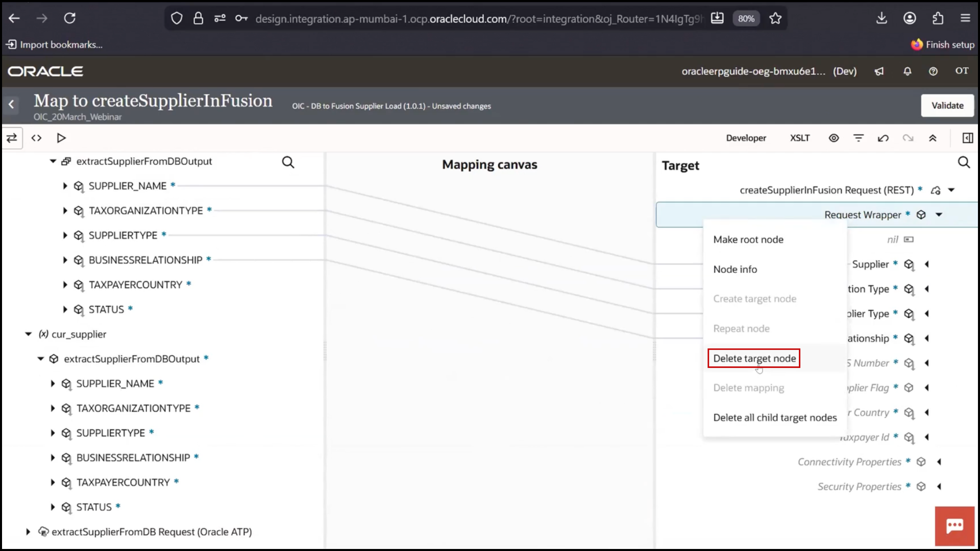Open the announcements megaphone icon

pos(879,71)
